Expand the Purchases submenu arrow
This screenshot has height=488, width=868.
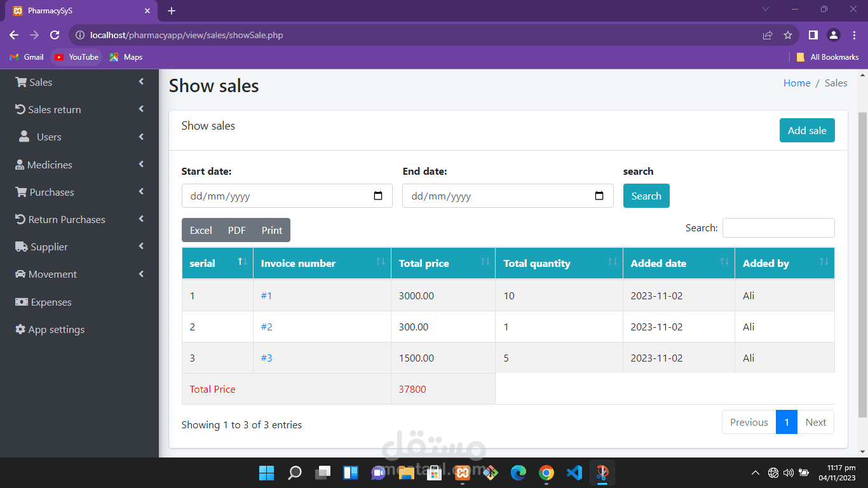click(141, 192)
